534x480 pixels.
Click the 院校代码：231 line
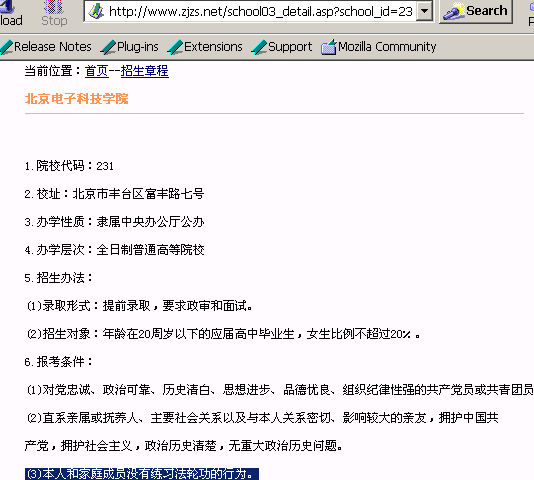(69, 166)
